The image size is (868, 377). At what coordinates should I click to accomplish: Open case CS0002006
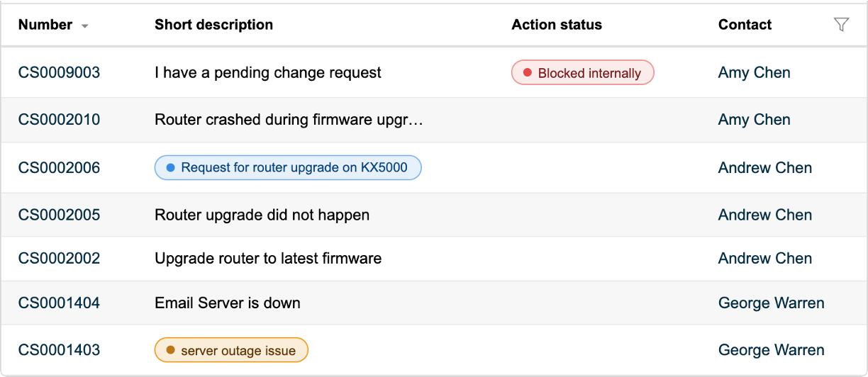click(59, 168)
